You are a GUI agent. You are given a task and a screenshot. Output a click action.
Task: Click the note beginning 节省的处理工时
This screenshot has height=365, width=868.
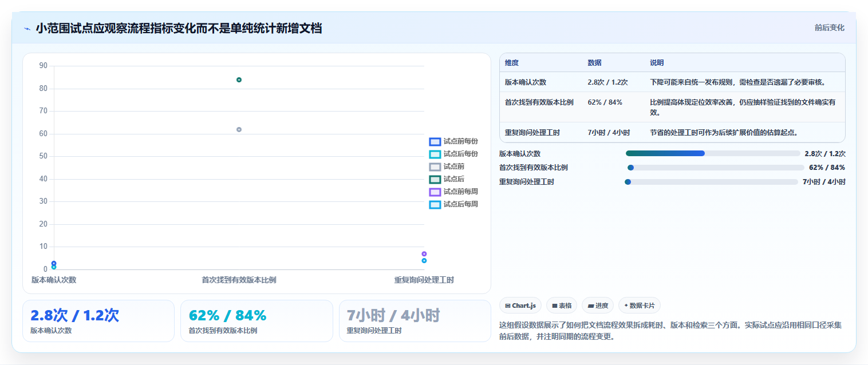click(724, 133)
